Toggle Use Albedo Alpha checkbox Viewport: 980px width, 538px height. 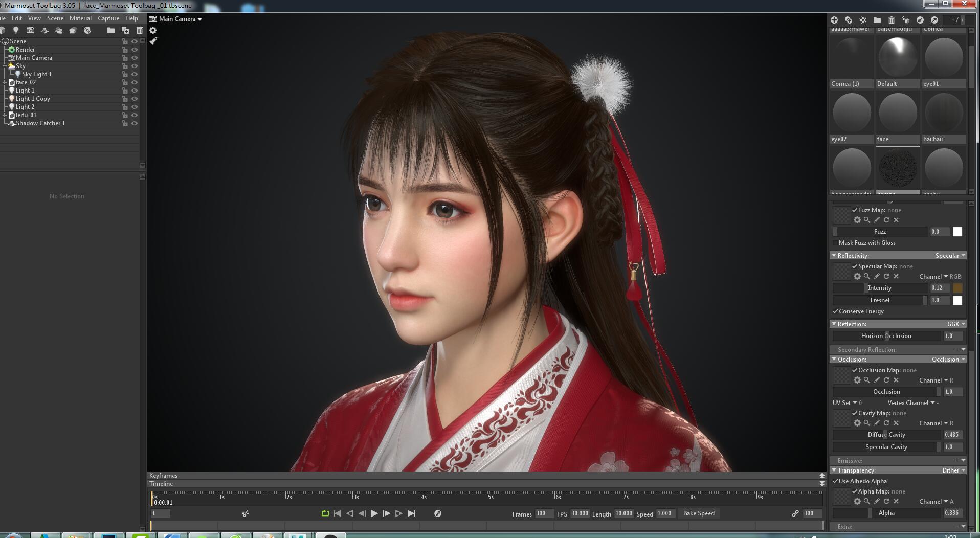click(x=835, y=481)
